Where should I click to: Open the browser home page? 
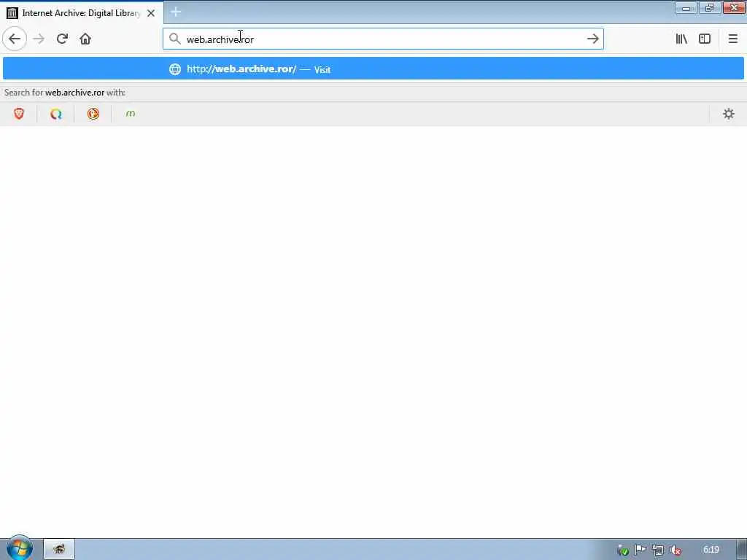coord(85,39)
